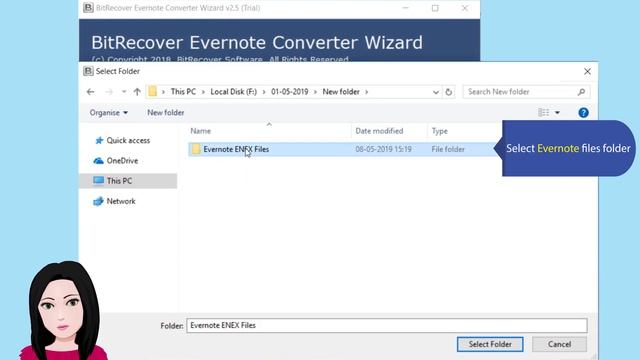Image resolution: width=640 pixels, height=360 pixels.
Task: Maximize the BitRecover wizard window
Action: pyautogui.click(x=435, y=8)
